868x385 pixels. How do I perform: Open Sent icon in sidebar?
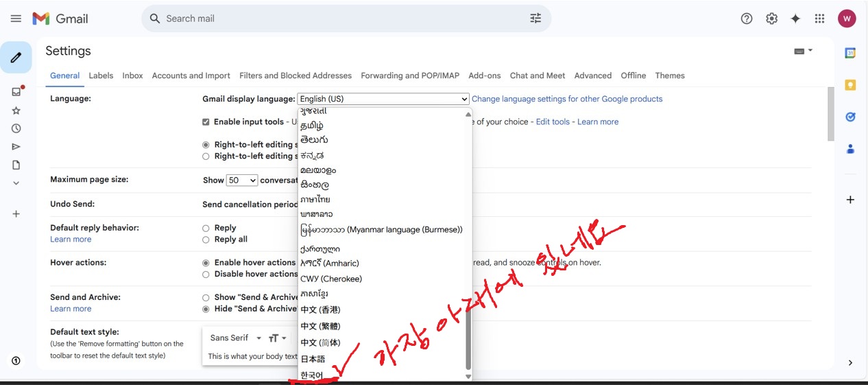click(16, 147)
